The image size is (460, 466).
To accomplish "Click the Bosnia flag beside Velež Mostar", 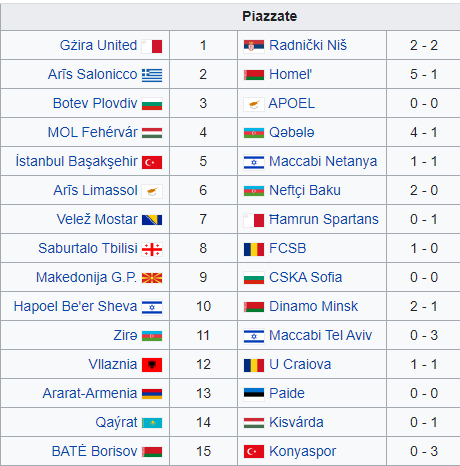I will tap(152, 220).
